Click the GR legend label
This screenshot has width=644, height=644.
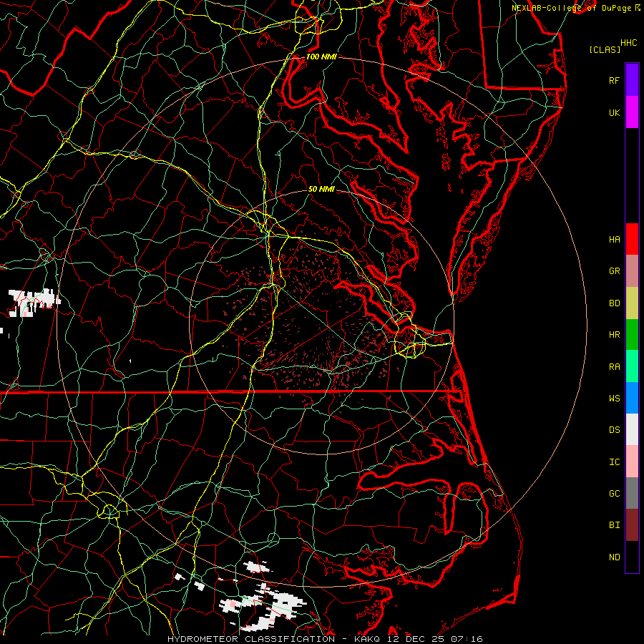pyautogui.click(x=614, y=271)
